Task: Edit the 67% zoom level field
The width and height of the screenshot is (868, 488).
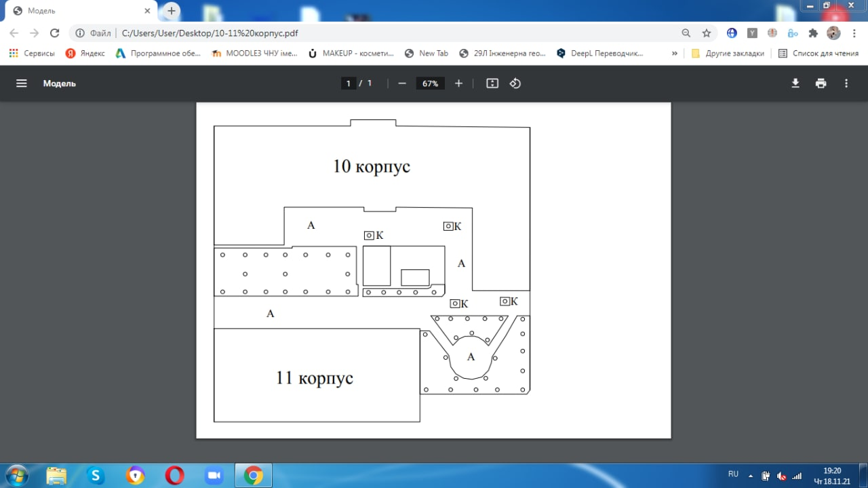Action: click(x=430, y=83)
